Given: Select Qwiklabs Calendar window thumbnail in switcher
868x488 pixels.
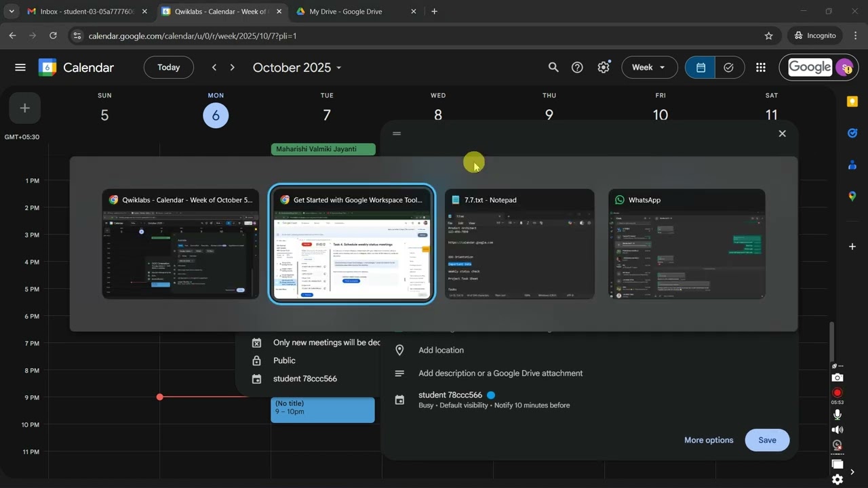Looking at the screenshot, I should coord(180,244).
